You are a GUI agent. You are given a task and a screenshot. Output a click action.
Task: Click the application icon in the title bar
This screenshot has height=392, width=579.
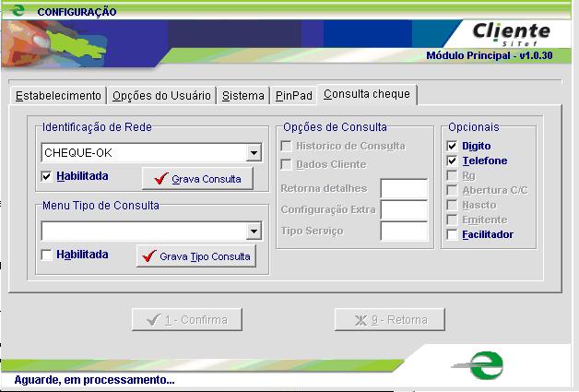(x=16, y=11)
